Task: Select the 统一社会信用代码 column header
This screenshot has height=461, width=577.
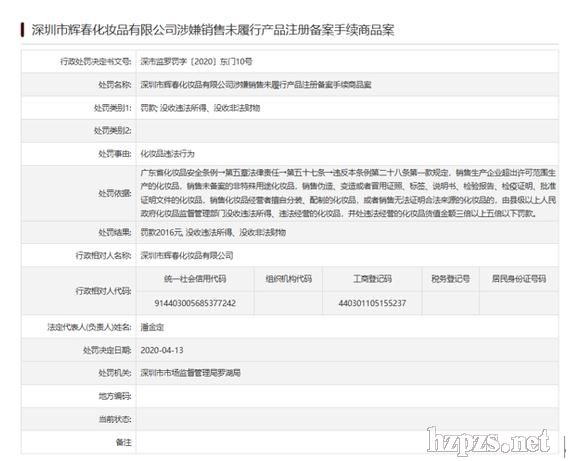Action: pos(195,279)
